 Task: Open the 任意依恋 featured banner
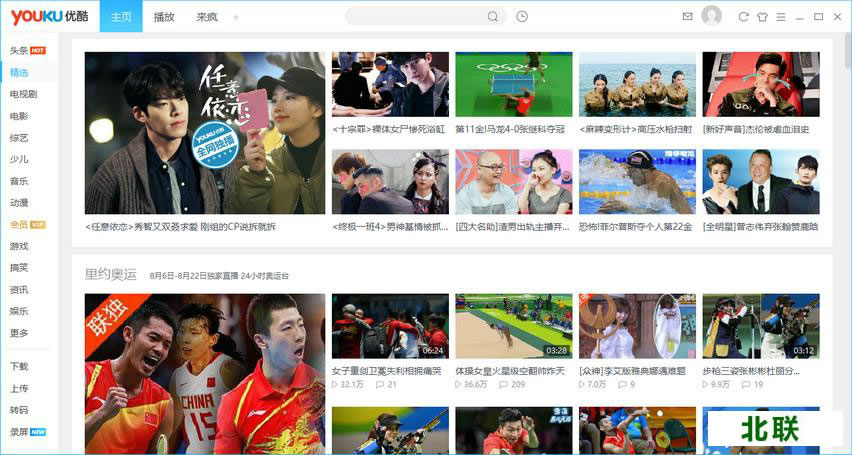(x=205, y=133)
